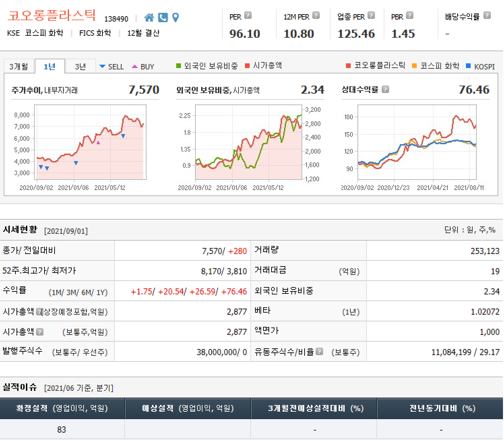Click the 전년동기대비 column header
The image size is (504, 441).
point(440,408)
